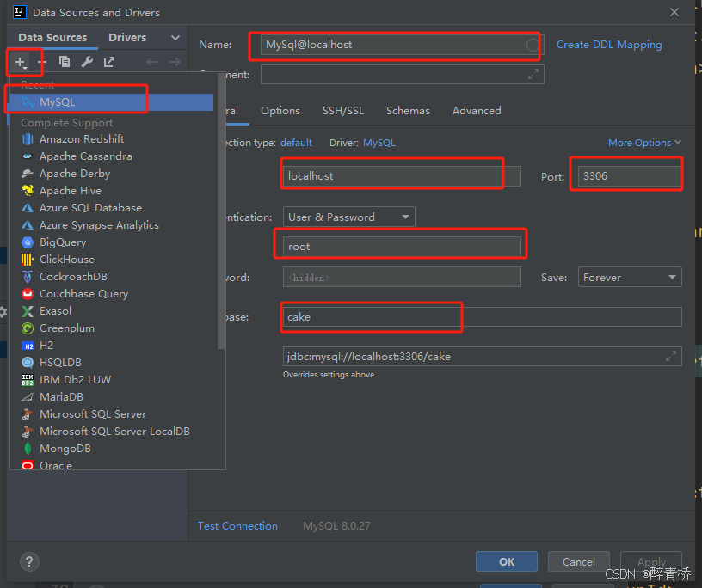This screenshot has width=702, height=588.
Task: Open help via question mark icon
Action: point(29,561)
